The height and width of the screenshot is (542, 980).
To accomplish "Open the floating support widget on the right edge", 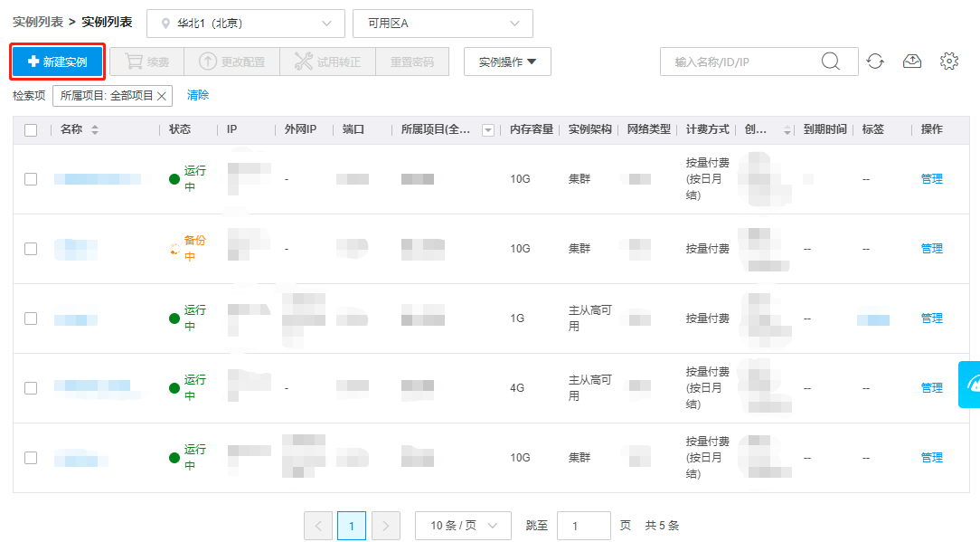I will pos(970,385).
